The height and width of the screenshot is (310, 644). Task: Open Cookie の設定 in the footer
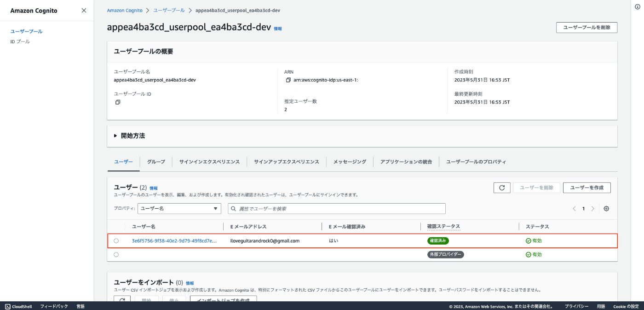626,306
